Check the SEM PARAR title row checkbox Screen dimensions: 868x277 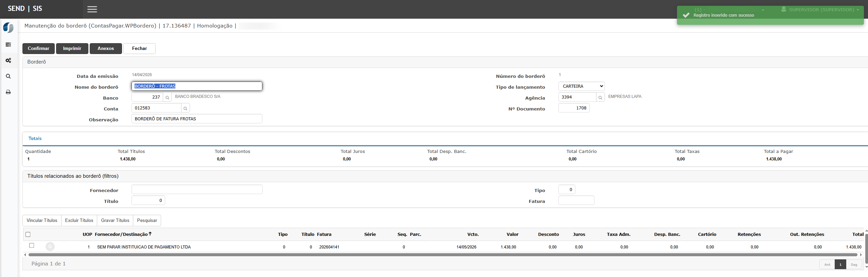tap(32, 245)
